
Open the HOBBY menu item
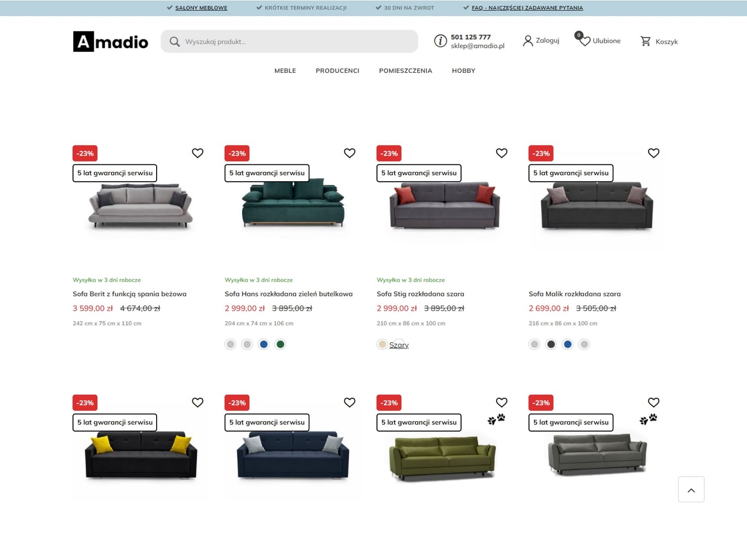coord(463,70)
